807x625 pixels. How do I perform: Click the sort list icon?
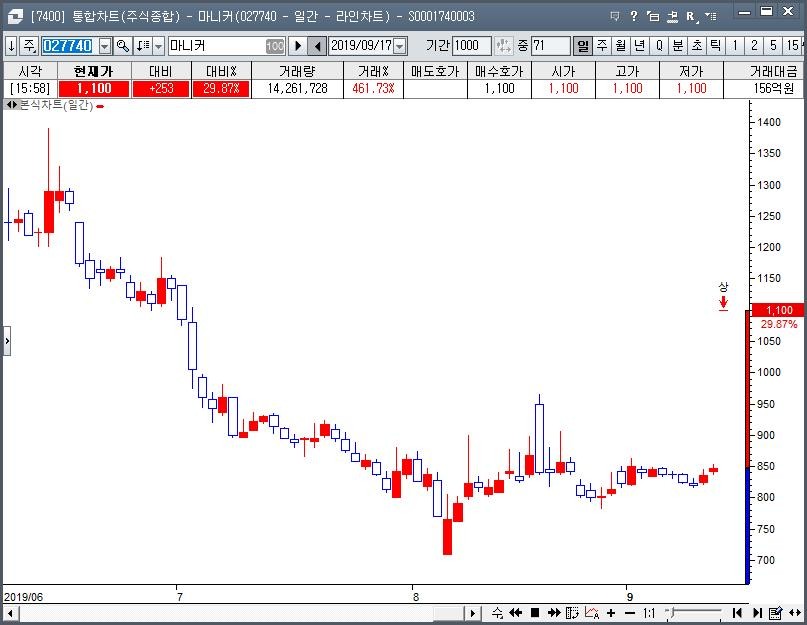pos(143,46)
